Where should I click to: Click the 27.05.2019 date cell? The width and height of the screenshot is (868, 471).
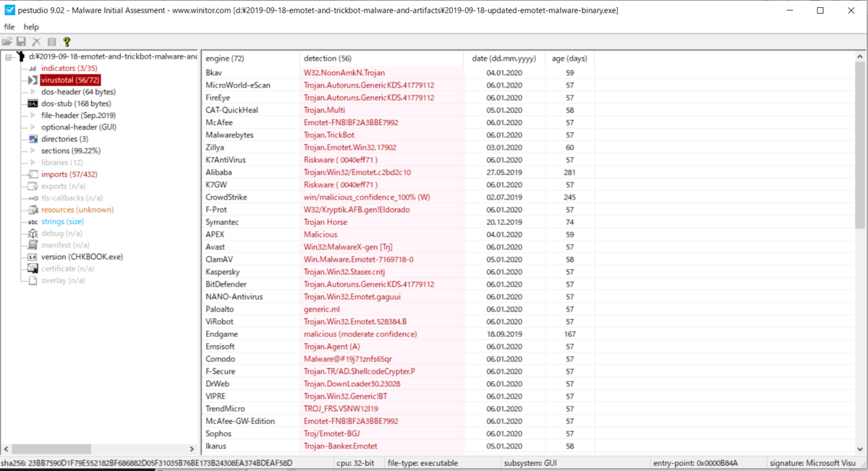[x=504, y=172]
